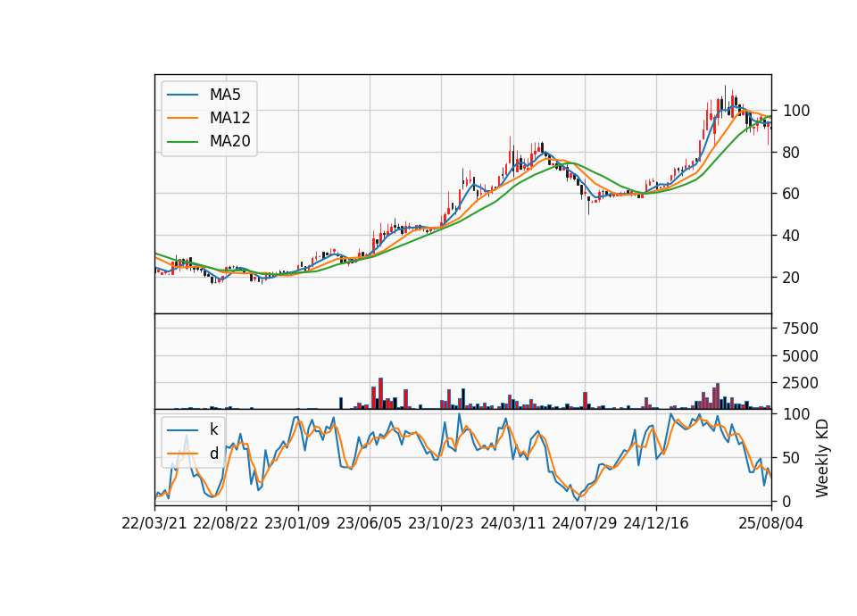Click the 40 tick on the price axis

(x=792, y=236)
